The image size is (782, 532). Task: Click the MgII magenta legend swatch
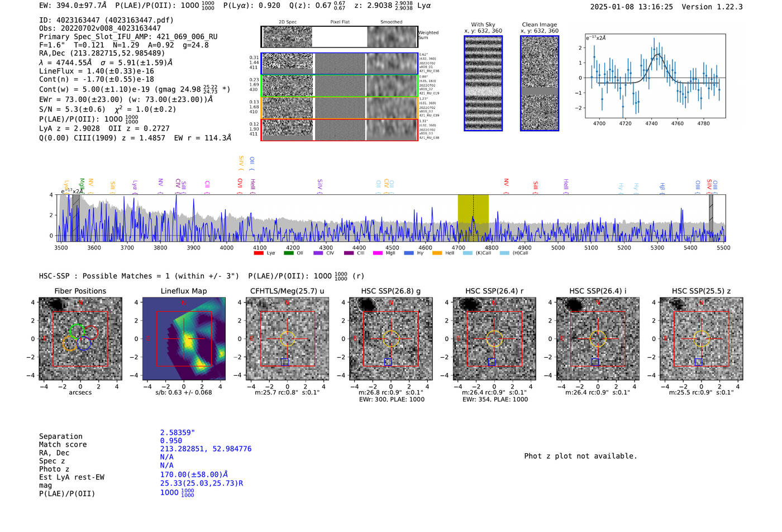pos(378,253)
